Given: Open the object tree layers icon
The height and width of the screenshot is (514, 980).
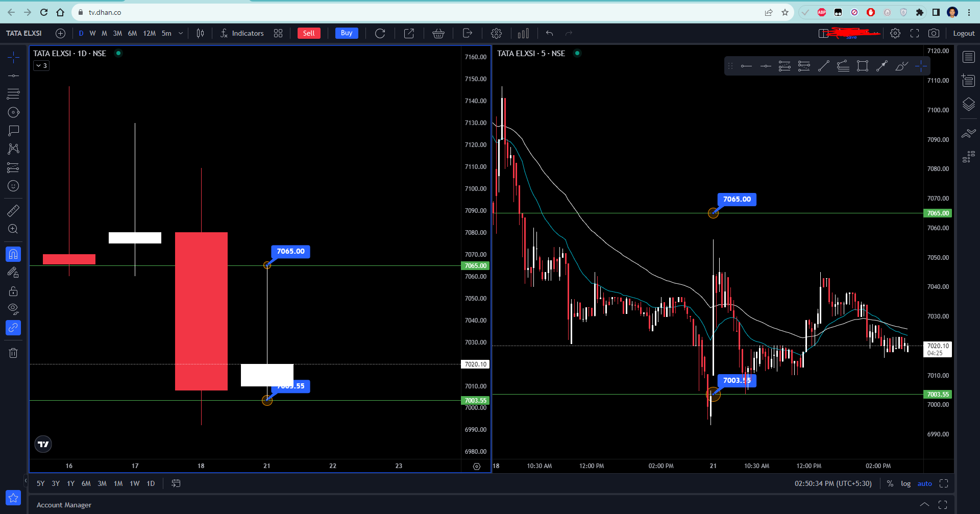Looking at the screenshot, I should [969, 104].
